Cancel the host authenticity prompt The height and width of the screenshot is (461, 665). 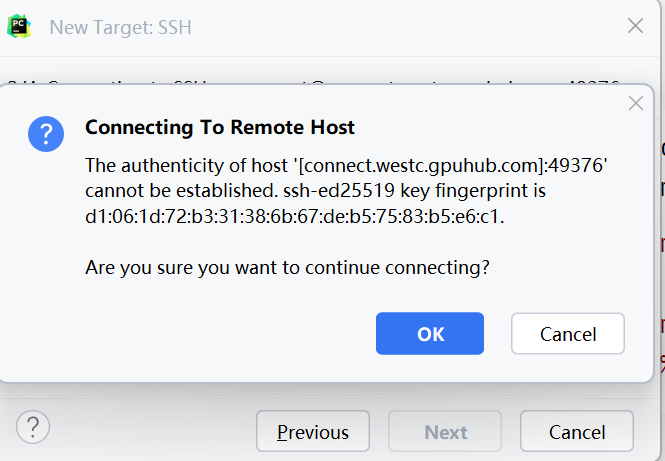click(567, 334)
